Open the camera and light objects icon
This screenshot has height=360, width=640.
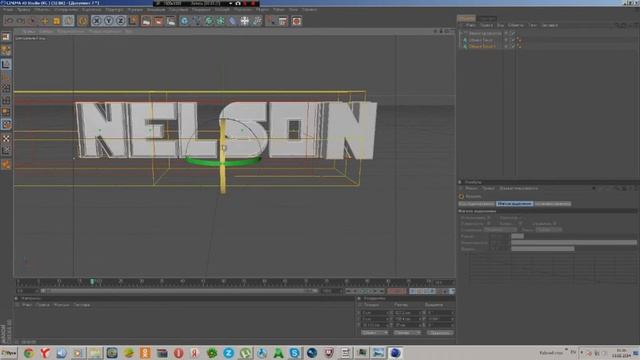(x=257, y=20)
